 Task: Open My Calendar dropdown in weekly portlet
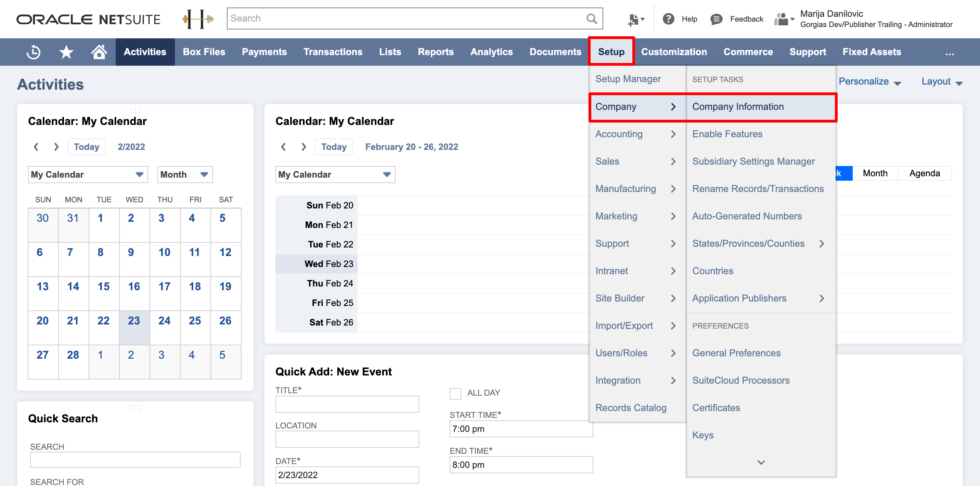pyautogui.click(x=335, y=174)
